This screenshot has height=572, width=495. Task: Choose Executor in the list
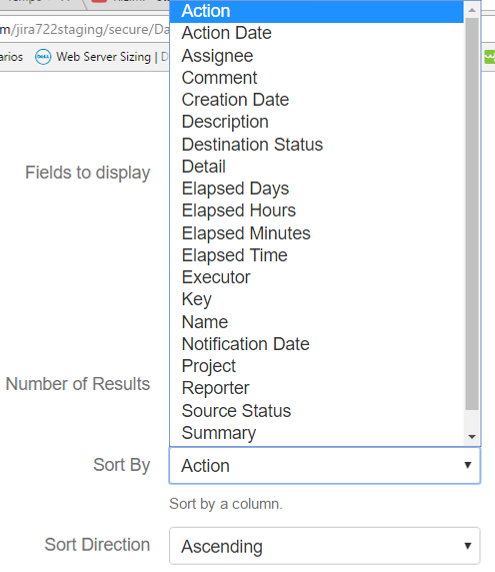317,277
